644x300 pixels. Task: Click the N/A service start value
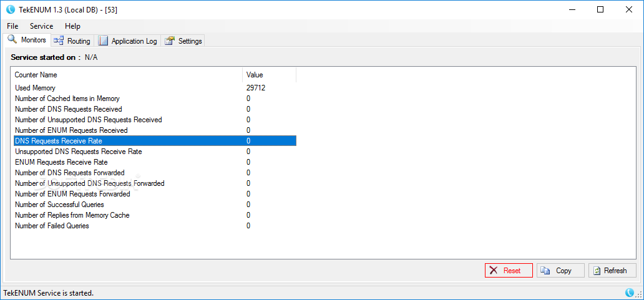[x=91, y=57]
